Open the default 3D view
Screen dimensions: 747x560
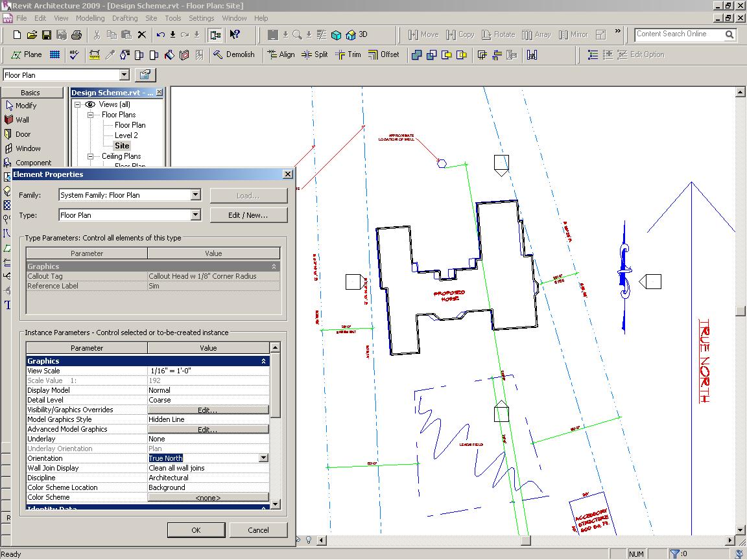[357, 35]
